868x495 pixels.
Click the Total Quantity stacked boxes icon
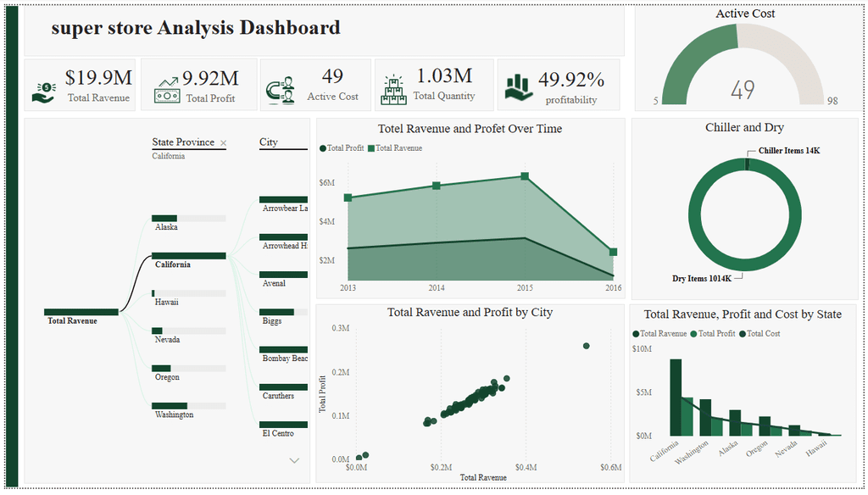pyautogui.click(x=393, y=90)
